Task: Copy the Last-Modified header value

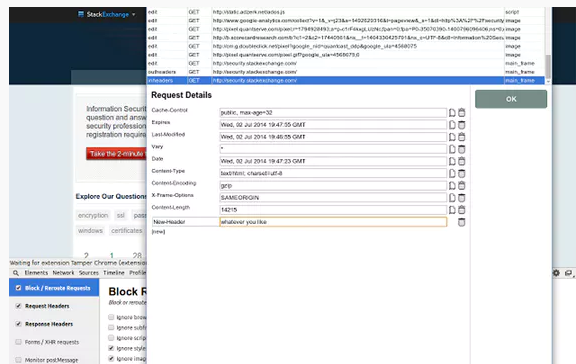Action: 452,137
